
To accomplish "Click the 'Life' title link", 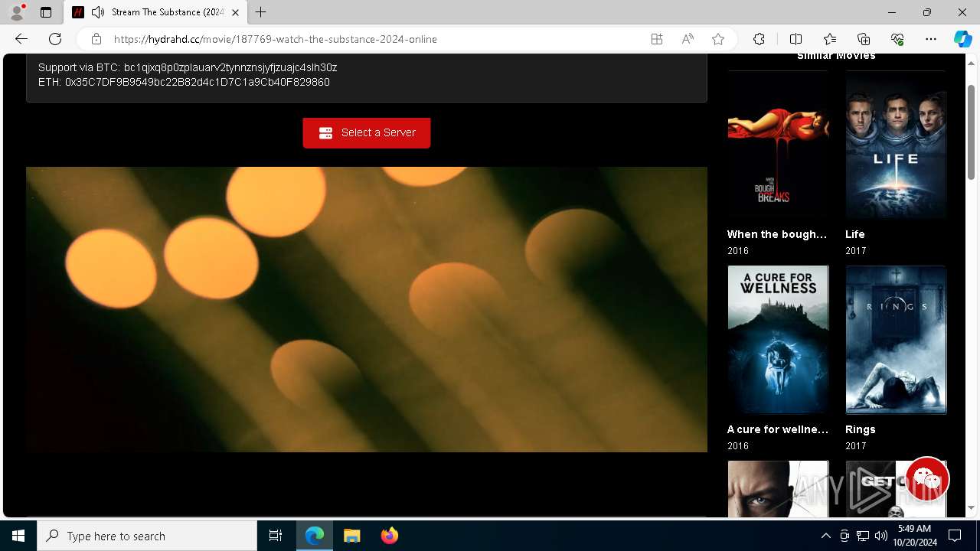I will tap(855, 234).
